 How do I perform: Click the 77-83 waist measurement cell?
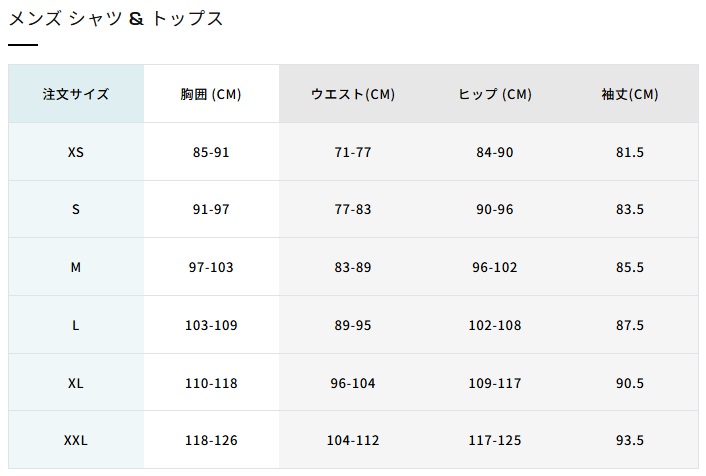click(x=353, y=209)
